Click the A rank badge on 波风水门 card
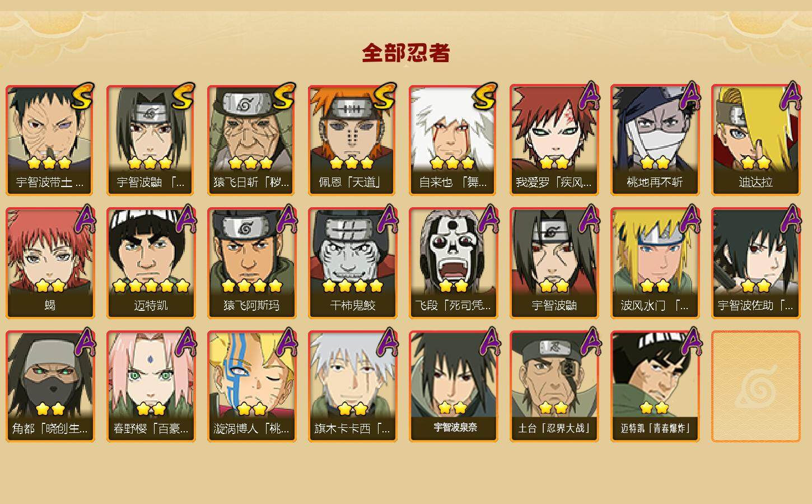The height and width of the screenshot is (504, 812). (689, 220)
